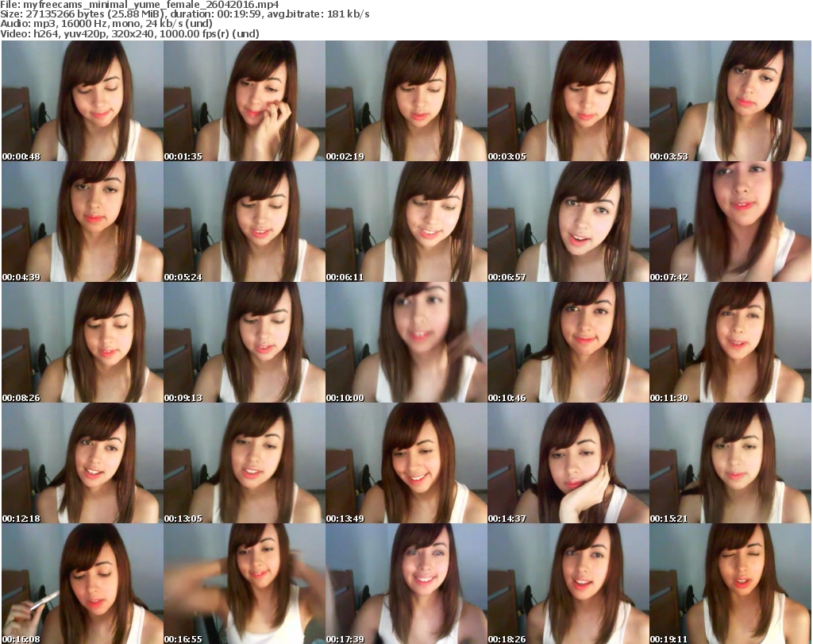
Task: Click the 'File:' name line ending in .mp4
Action: click(140, 5)
